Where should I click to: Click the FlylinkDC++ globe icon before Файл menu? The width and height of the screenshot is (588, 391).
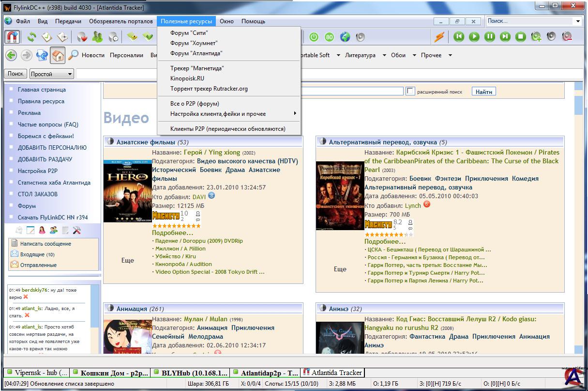tap(8, 21)
